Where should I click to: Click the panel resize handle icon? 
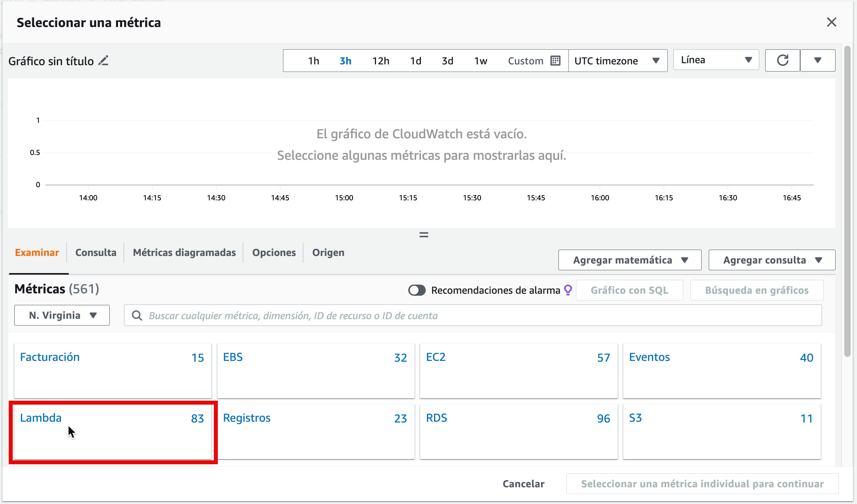[424, 235]
